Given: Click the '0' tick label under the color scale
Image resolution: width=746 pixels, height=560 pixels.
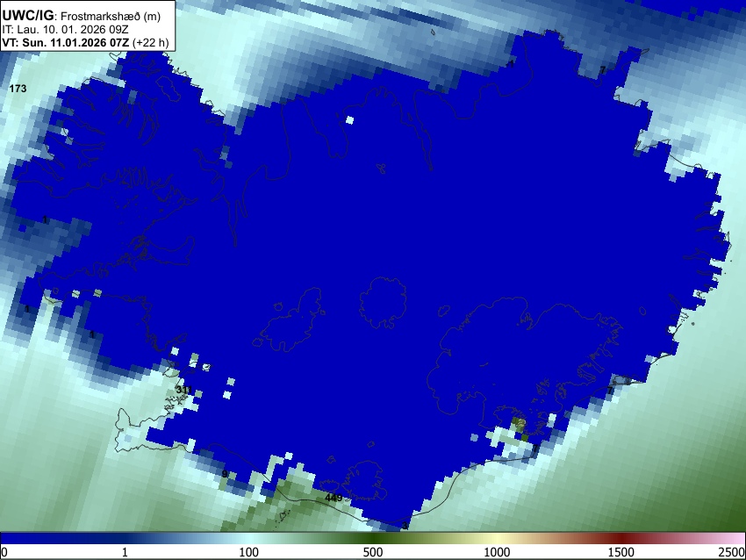Looking at the screenshot, I should pos(4,552).
